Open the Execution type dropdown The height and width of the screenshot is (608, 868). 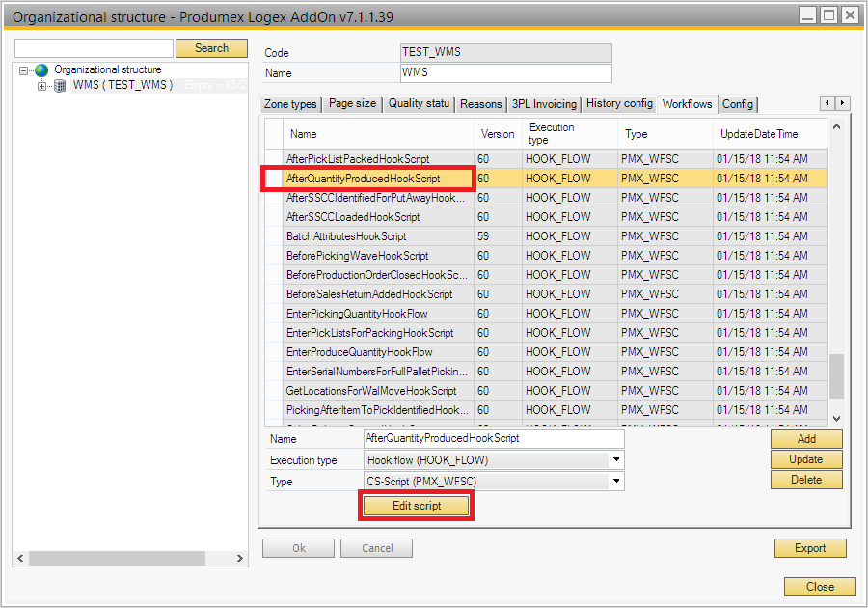pos(614,459)
